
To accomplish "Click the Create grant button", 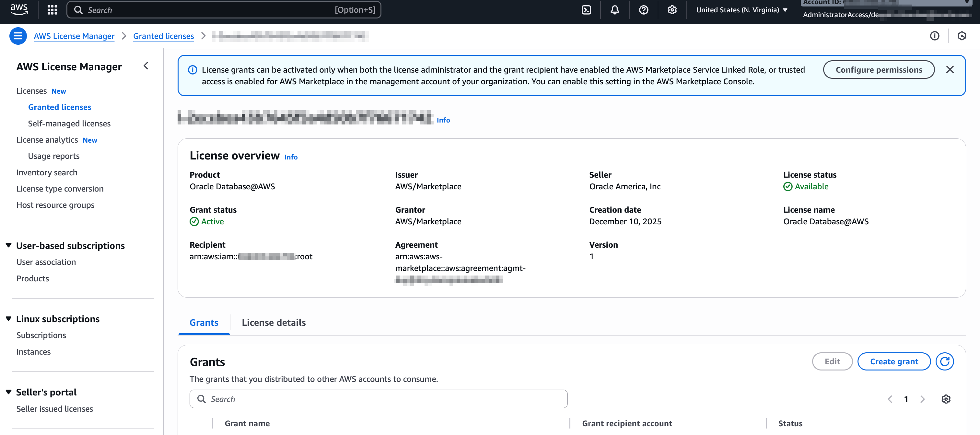I will tap(894, 361).
